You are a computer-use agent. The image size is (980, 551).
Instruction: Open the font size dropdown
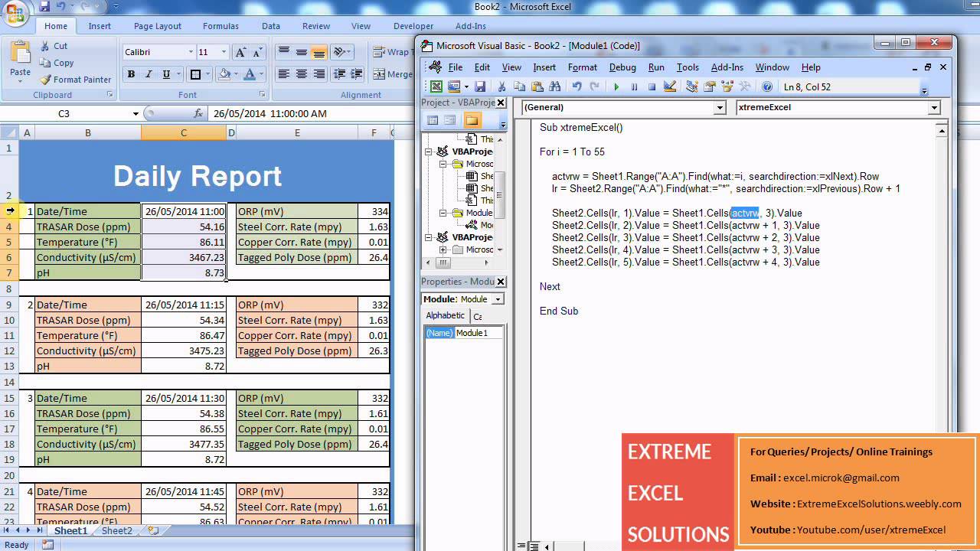point(224,53)
